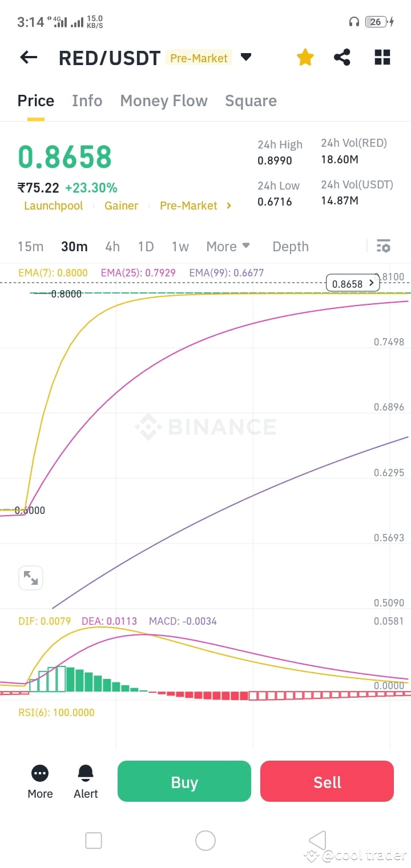Open chart indicator settings icon
411x868 pixels.
point(384,246)
